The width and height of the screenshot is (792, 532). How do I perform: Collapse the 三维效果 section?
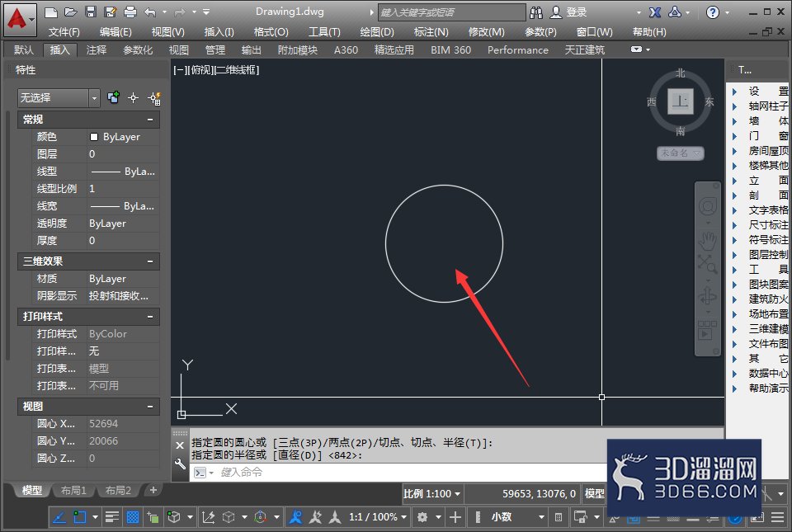pos(150,261)
